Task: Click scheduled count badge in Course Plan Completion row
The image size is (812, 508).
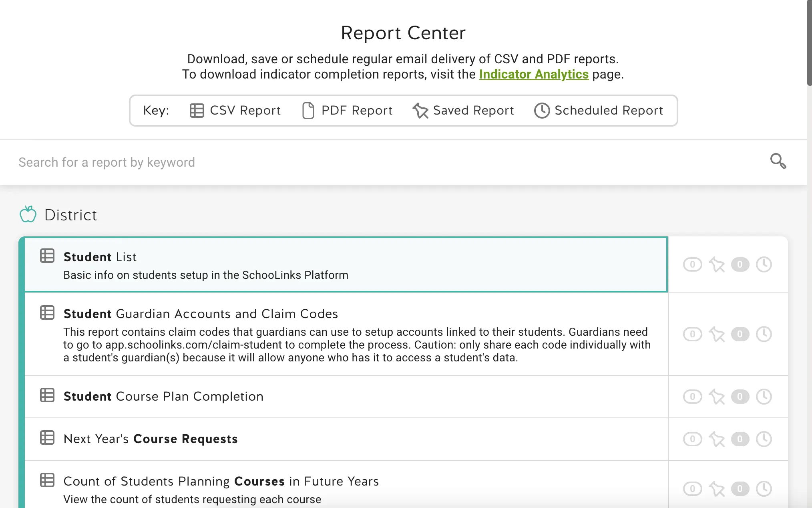Action: click(x=740, y=397)
